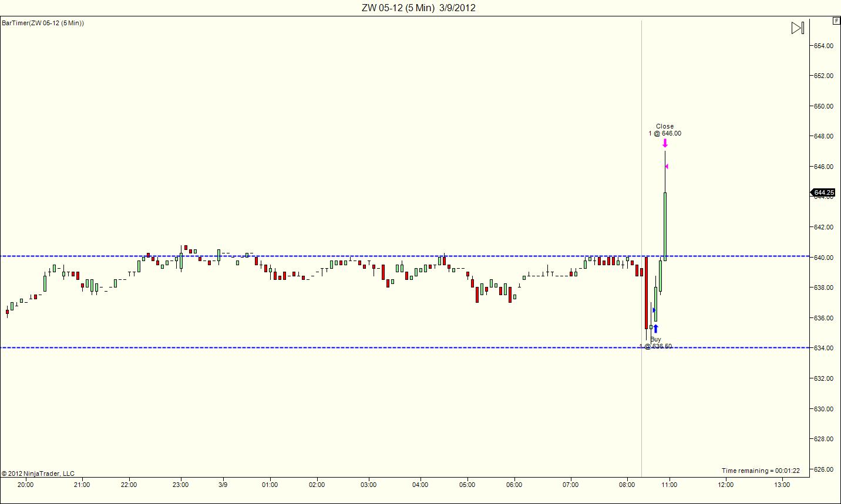Click 08:00 on the time axis
The width and height of the screenshot is (841, 504).
click(627, 485)
